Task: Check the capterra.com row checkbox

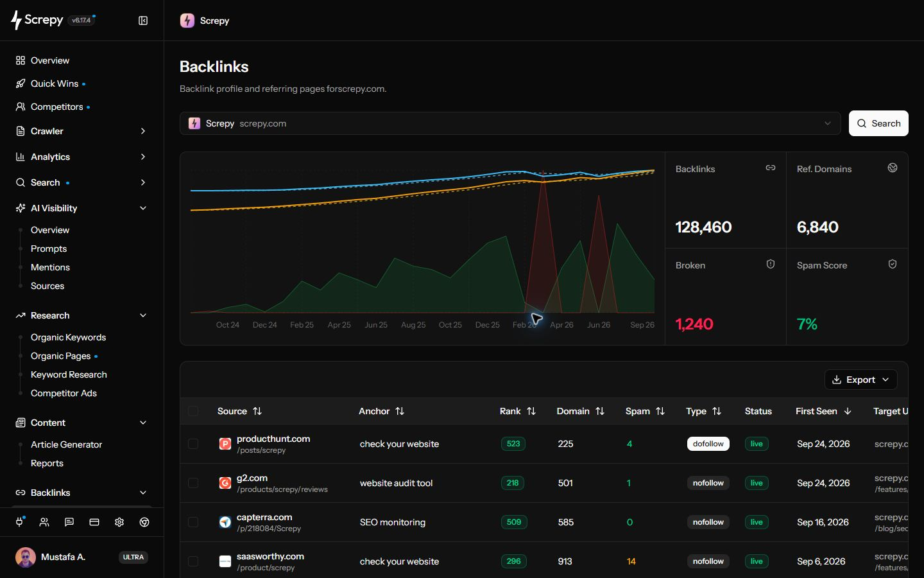Action: 193,522
